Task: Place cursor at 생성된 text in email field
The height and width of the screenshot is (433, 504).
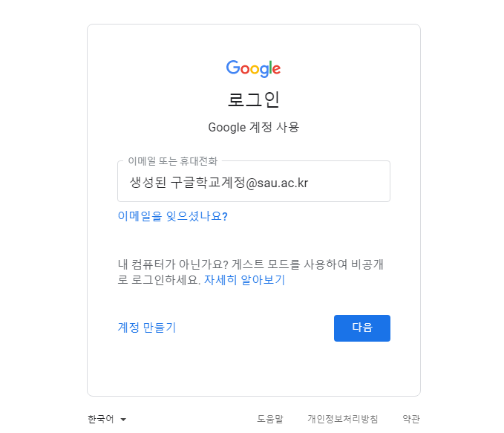Action: [x=148, y=183]
